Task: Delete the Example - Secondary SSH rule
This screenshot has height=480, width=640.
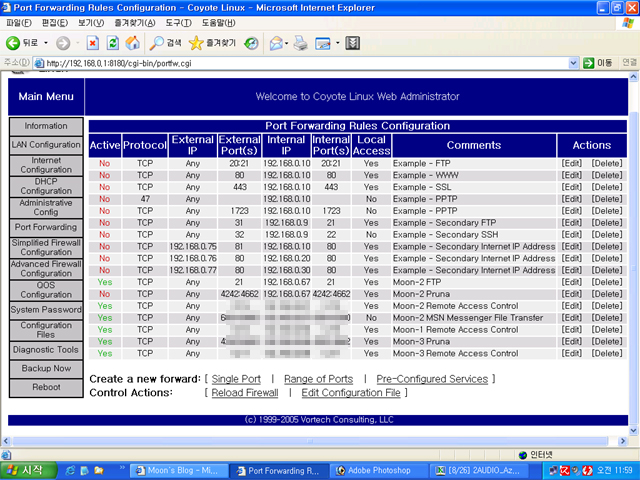Action: pyautogui.click(x=607, y=235)
